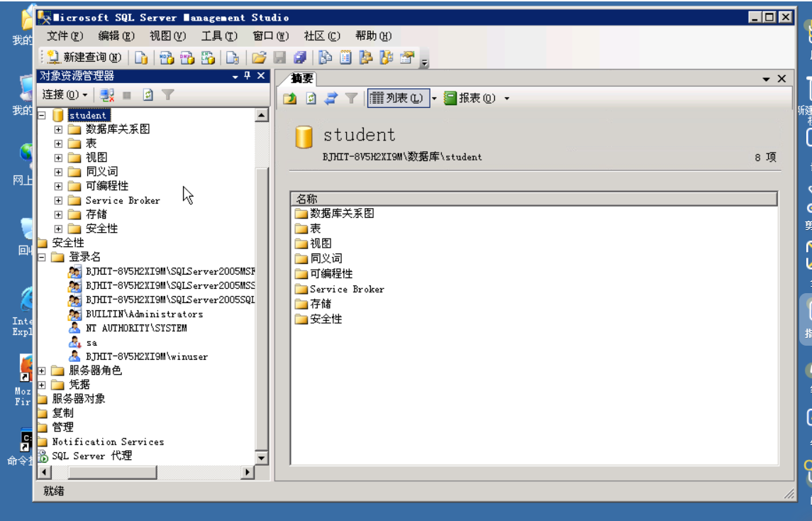812x521 pixels.
Task: Open the dropdown arrow beside 列表 button
Action: (x=435, y=98)
